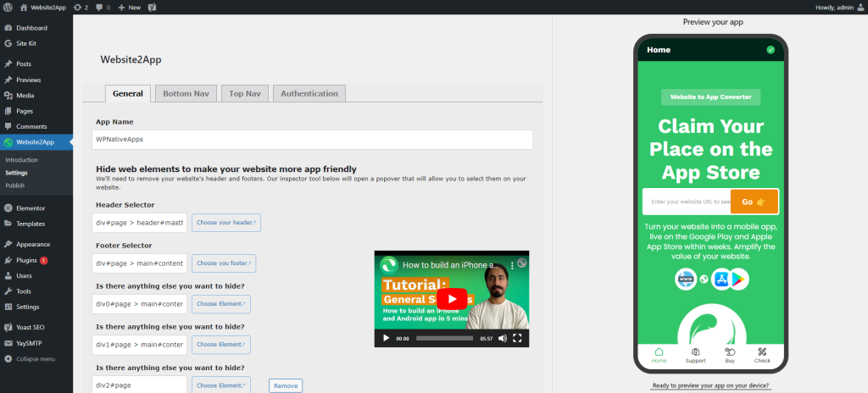The image size is (868, 393).
Task: Open Introduction submenu link
Action: (21, 160)
